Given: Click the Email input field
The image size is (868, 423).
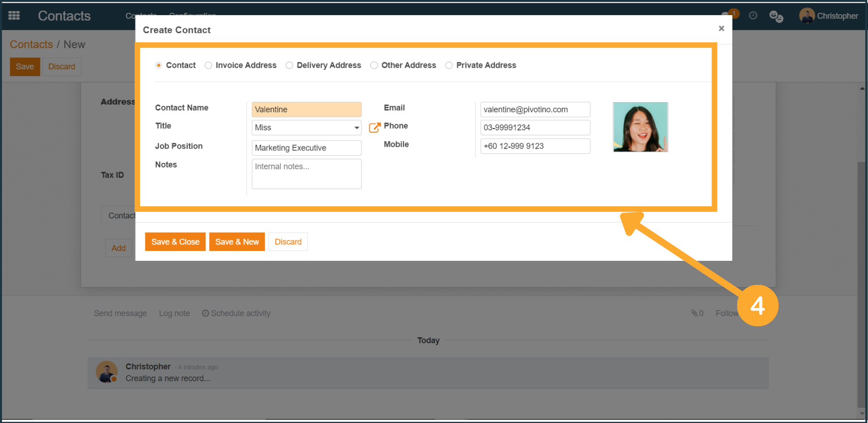Looking at the screenshot, I should (x=534, y=110).
